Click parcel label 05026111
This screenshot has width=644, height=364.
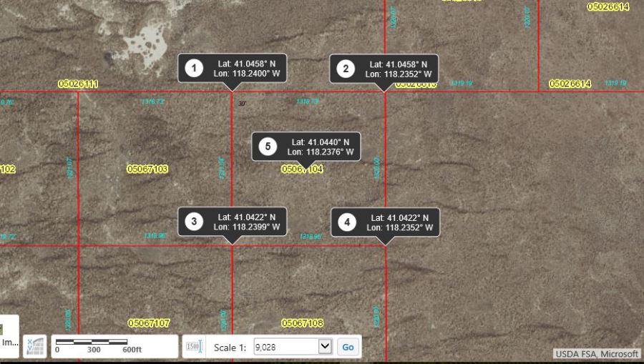coord(78,84)
